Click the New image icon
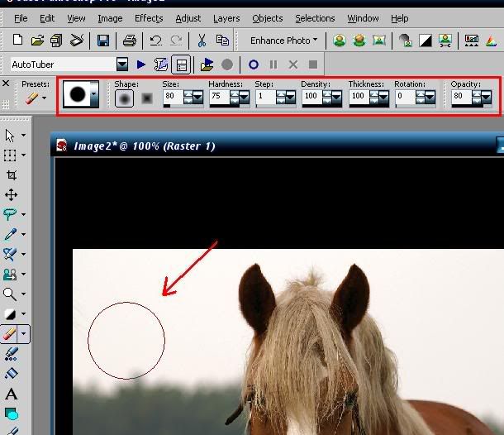The width and height of the screenshot is (504, 435). (x=17, y=41)
